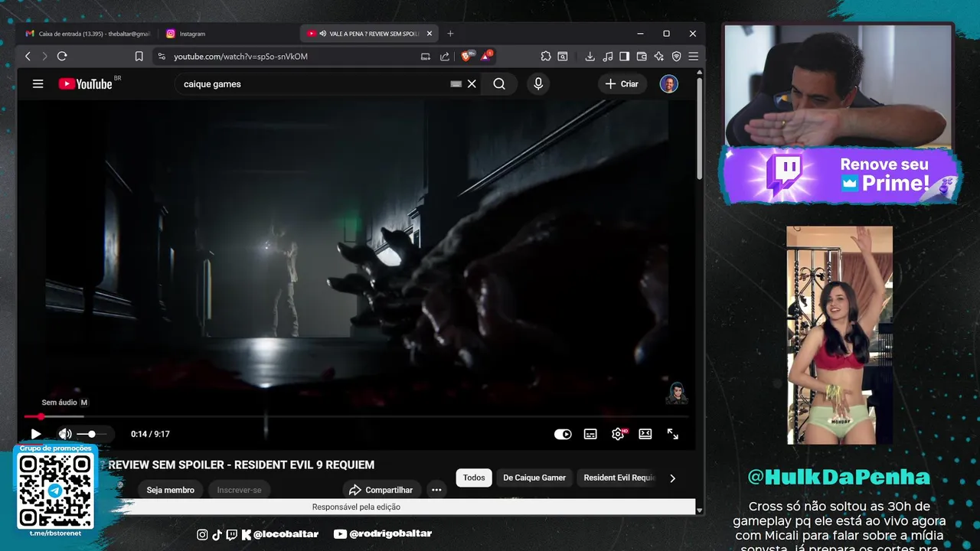Toggle theater mode on the player
Screen dimensions: 980x551
[x=645, y=434]
